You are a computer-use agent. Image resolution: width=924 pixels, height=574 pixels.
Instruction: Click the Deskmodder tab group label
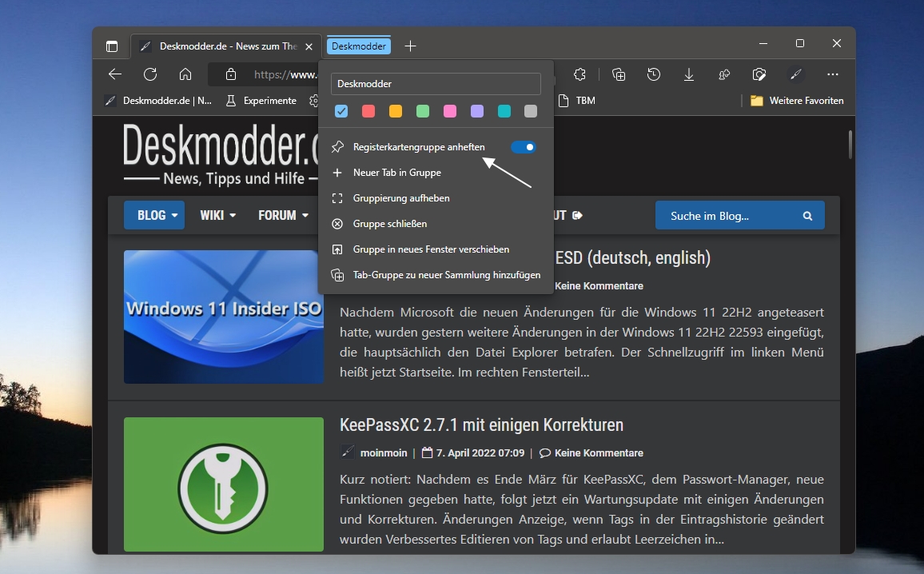tap(359, 46)
